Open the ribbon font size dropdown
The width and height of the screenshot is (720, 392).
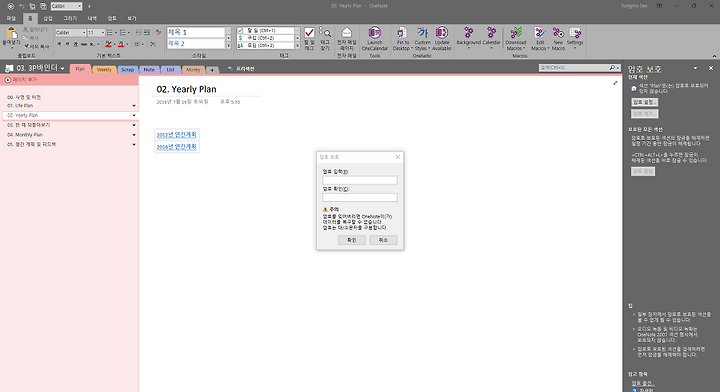(x=102, y=33)
